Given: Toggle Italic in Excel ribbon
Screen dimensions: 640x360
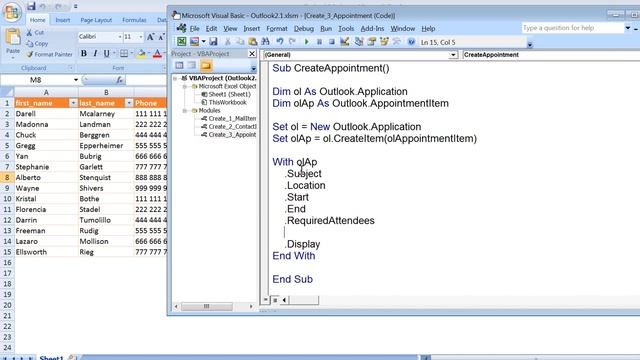Looking at the screenshot, I should (x=95, y=53).
